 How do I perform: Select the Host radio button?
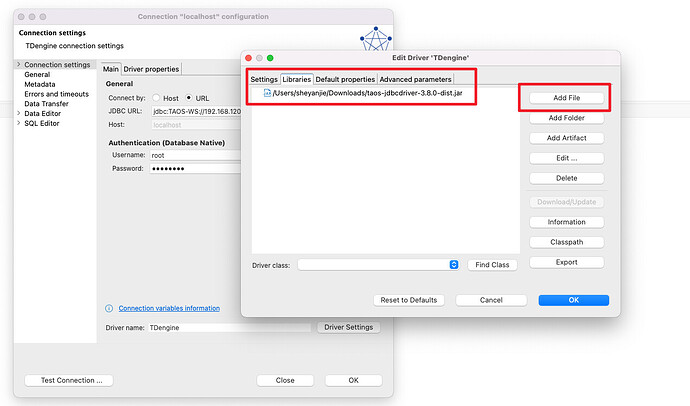156,97
